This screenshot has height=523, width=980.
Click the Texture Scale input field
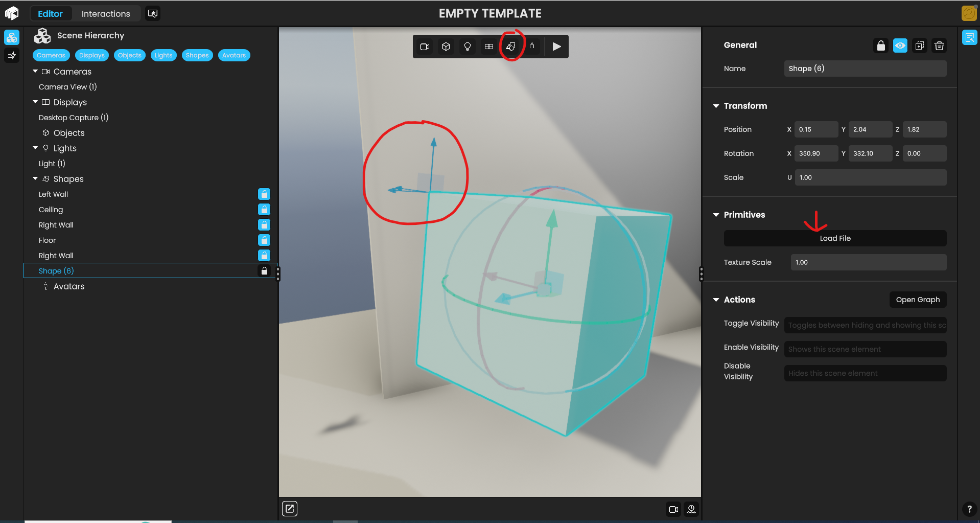click(868, 262)
